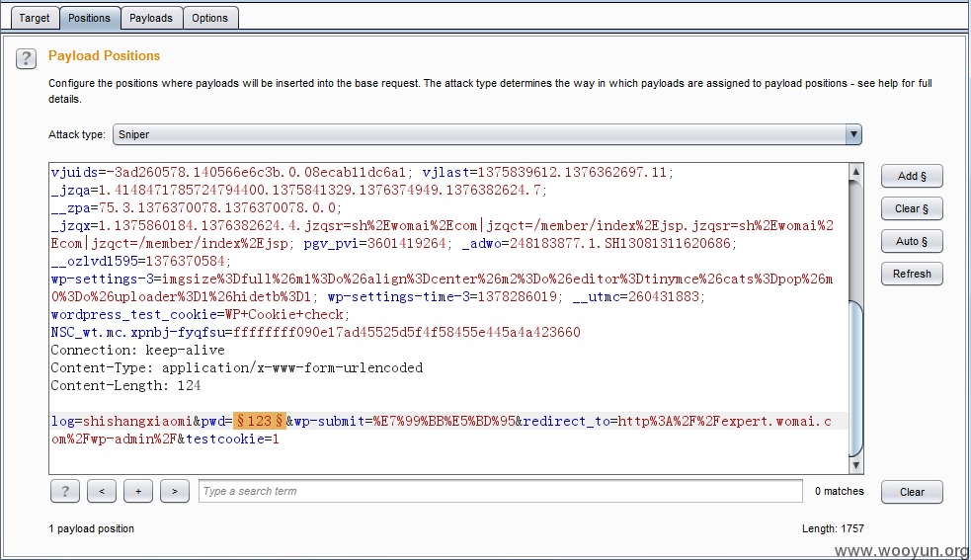Clear the search with the Clear button
971x560 pixels.
pos(912,492)
